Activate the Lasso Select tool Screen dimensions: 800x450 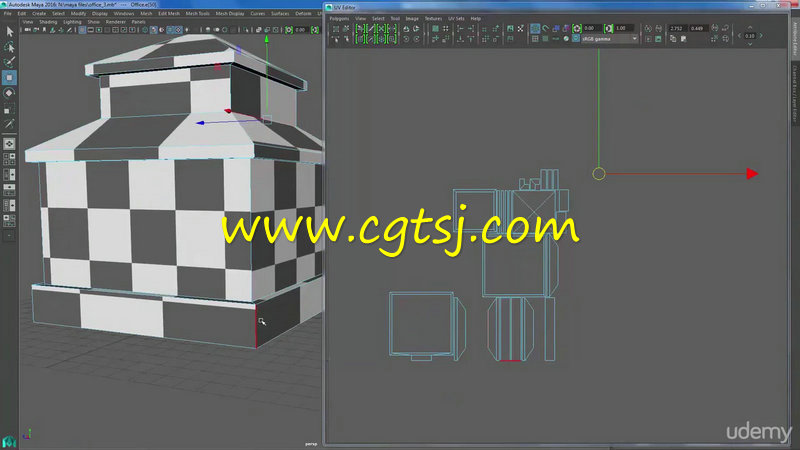pos(9,47)
